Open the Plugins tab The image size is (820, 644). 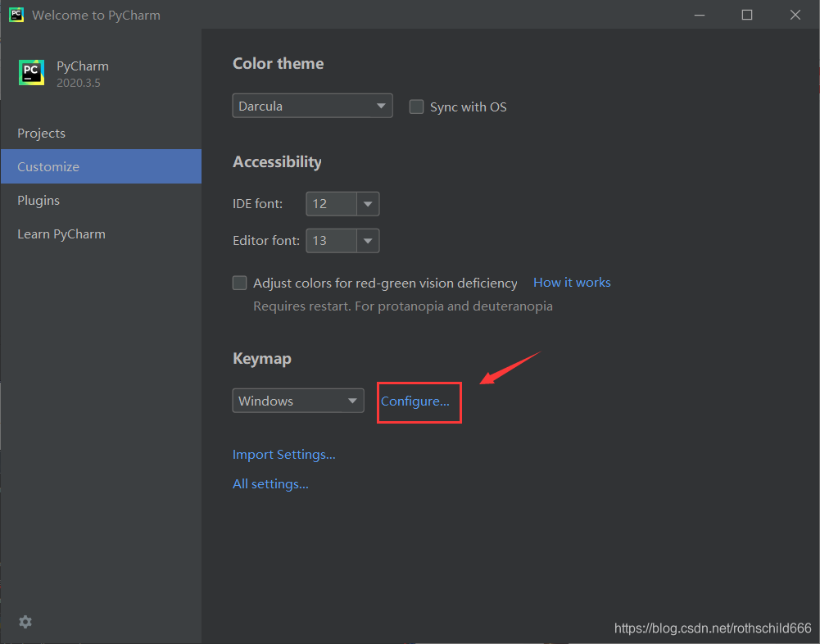click(x=39, y=201)
